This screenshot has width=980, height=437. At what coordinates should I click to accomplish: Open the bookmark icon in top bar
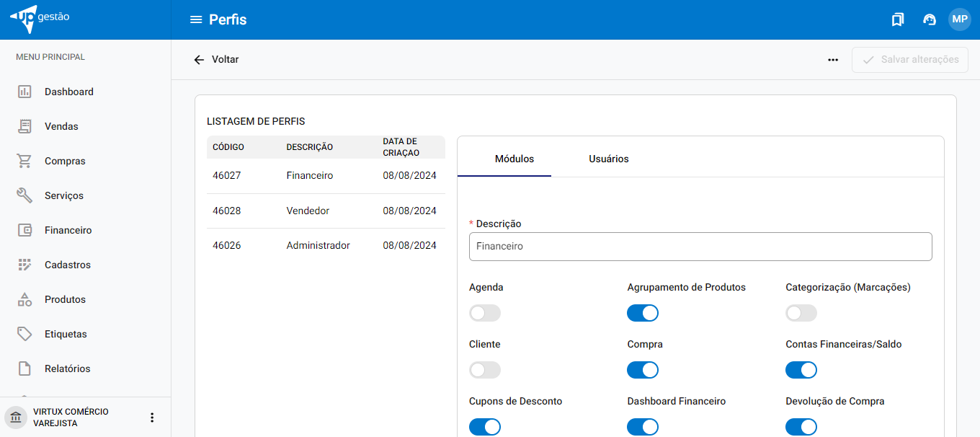tap(897, 19)
